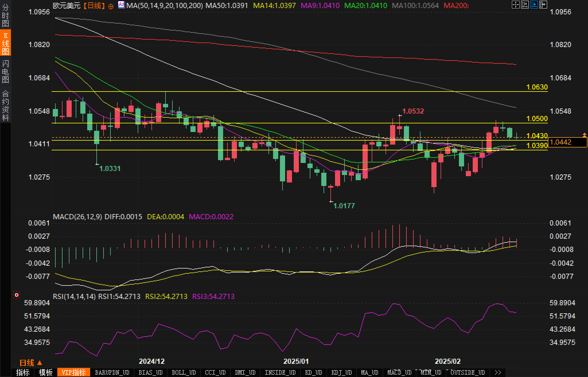The width and height of the screenshot is (588, 377).
Task: Select the K线图 side tab
Action: (5, 43)
